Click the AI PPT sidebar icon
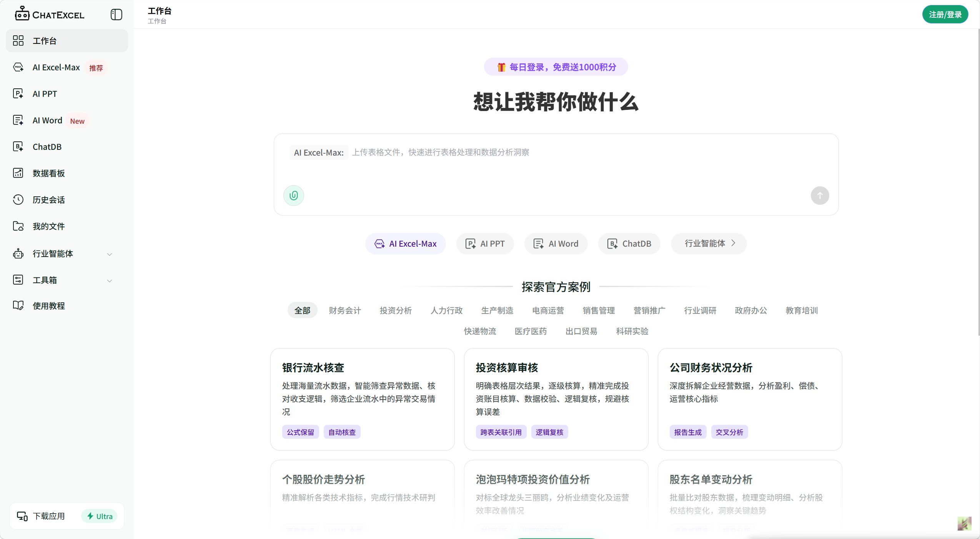The image size is (980, 539). pos(18,94)
